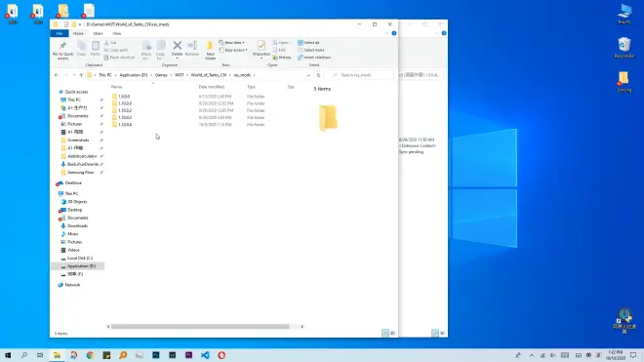This screenshot has width=644, height=362.
Task: Select Videos under This PC
Action: (x=73, y=250)
